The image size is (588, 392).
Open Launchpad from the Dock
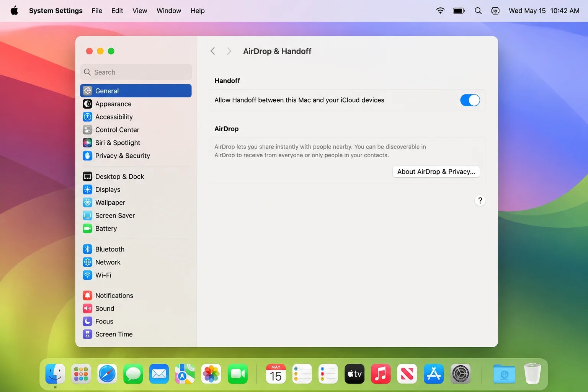(81, 374)
